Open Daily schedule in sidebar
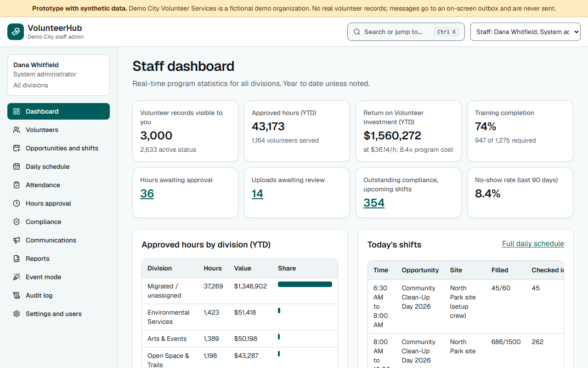Screen dimensions: 588x368 pyautogui.click(x=58, y=167)
